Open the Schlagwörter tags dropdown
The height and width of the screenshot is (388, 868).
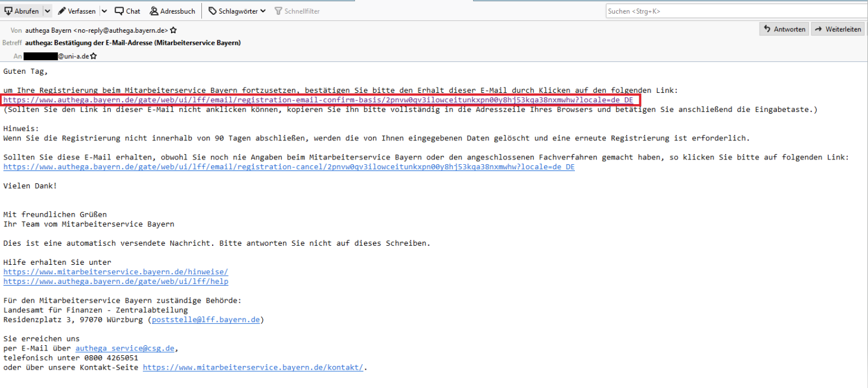coord(237,11)
